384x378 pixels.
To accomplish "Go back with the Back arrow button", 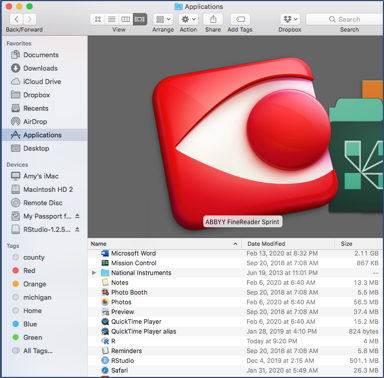I will 17,19.
